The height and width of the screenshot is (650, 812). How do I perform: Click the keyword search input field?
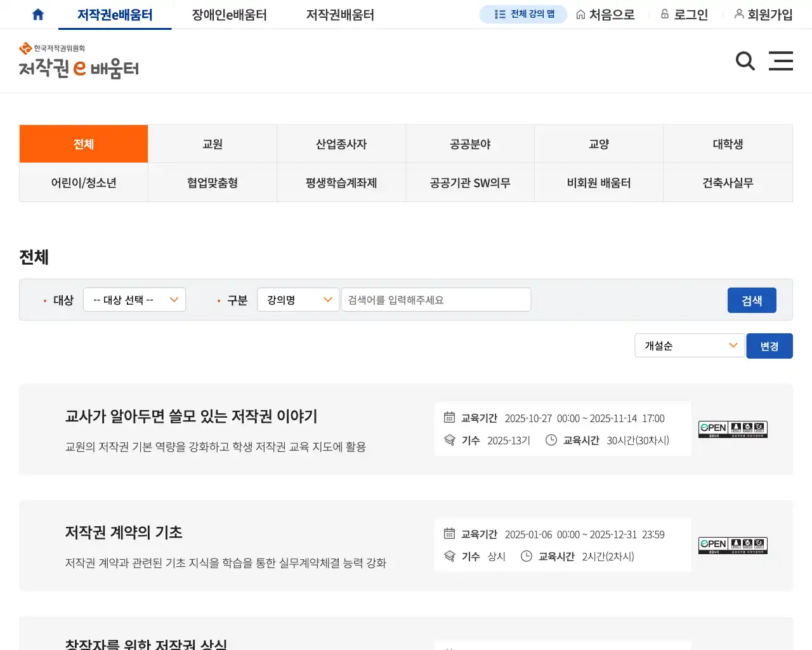[x=436, y=300]
